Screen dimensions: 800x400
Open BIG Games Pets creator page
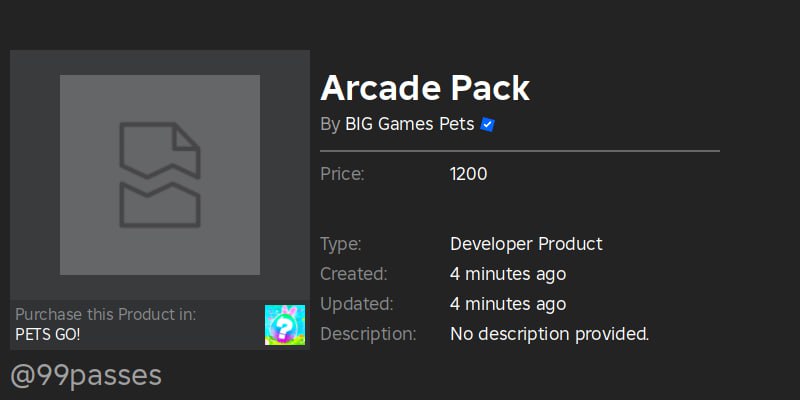pyautogui.click(x=410, y=124)
